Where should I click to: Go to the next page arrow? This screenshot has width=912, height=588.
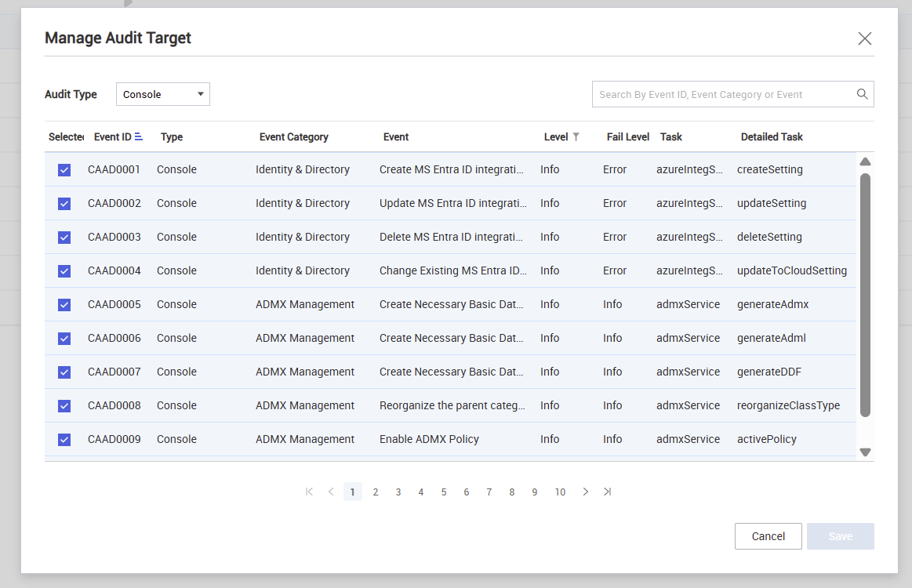(585, 492)
